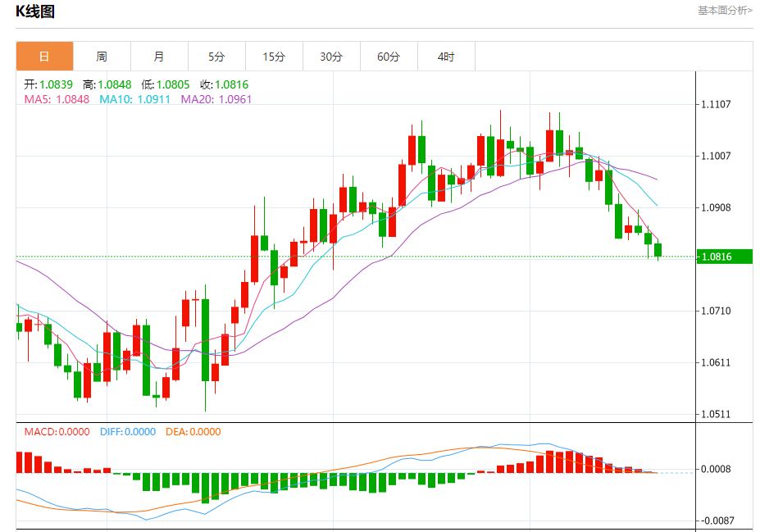Click the MA20 legend label

[x=216, y=99]
